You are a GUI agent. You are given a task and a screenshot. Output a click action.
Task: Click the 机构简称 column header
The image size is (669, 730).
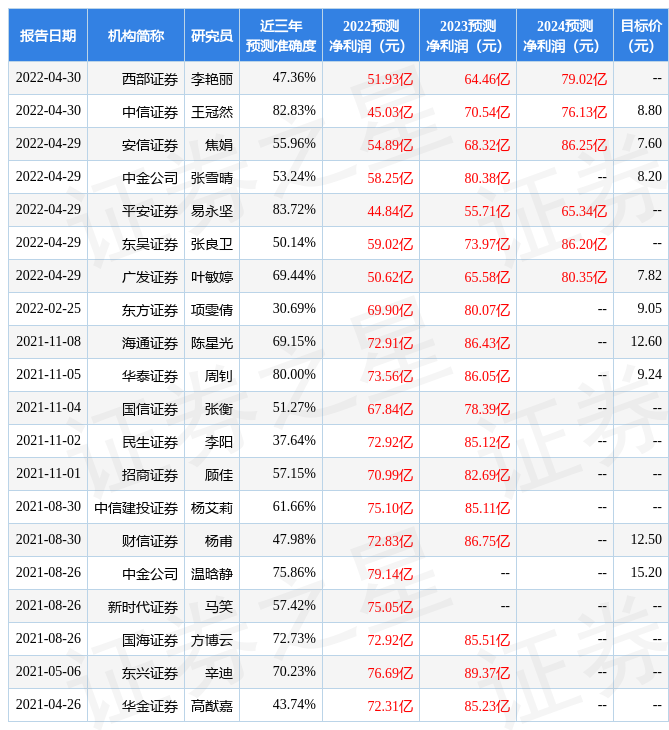coord(136,35)
